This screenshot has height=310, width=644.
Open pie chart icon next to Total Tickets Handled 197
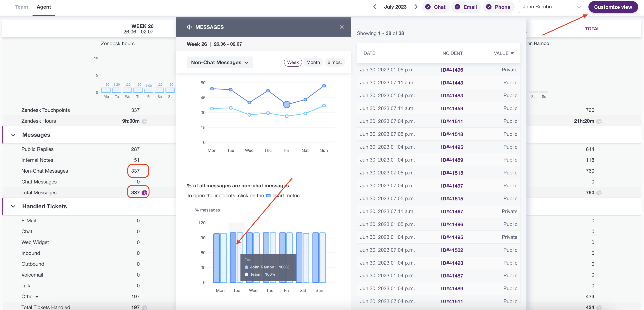145,307
